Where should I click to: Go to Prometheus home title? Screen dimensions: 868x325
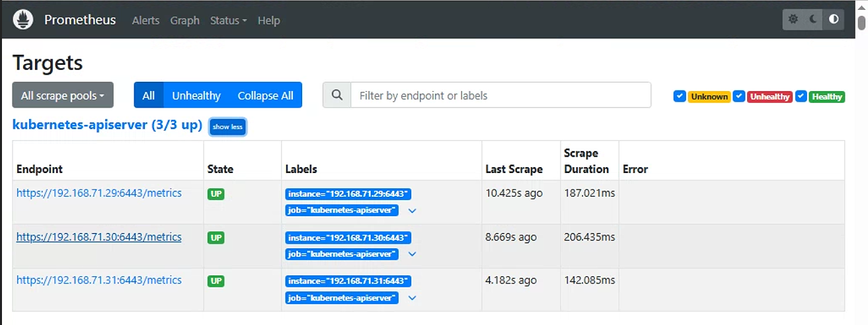pyautogui.click(x=80, y=20)
